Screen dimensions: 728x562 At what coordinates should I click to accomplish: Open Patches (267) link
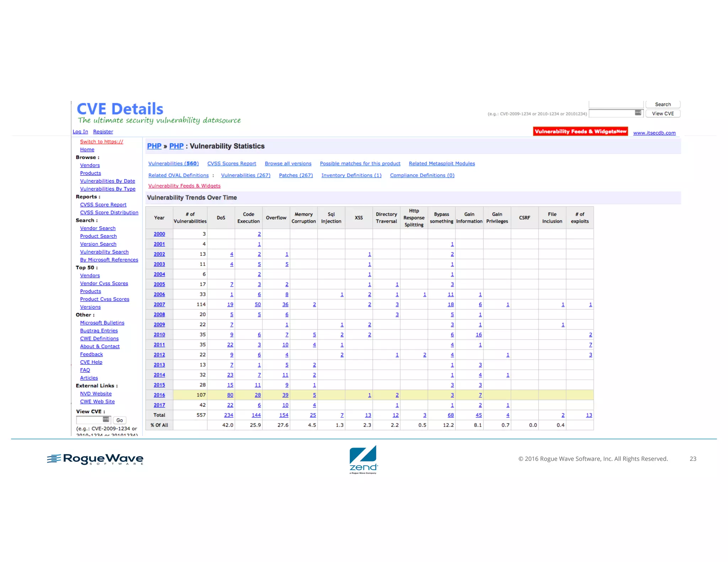click(296, 175)
